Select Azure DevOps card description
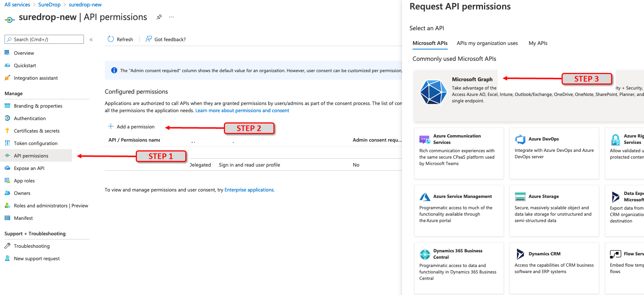This screenshot has height=295, width=644. (554, 153)
